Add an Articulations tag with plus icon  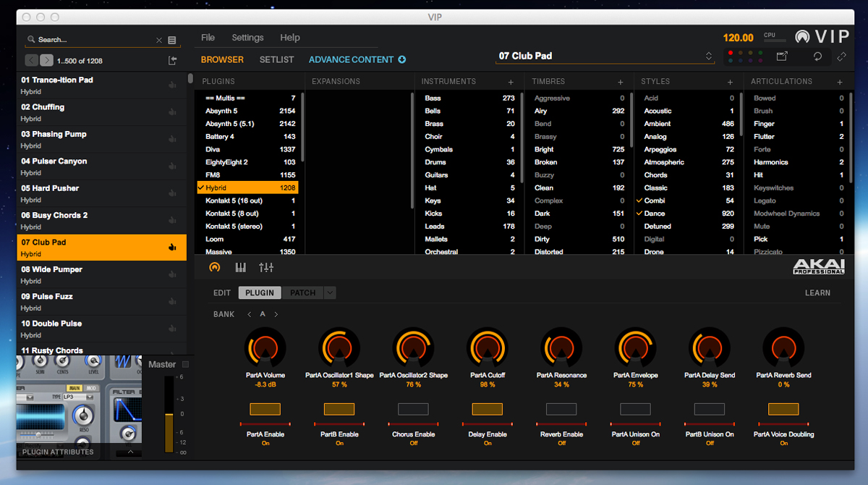pyautogui.click(x=840, y=82)
